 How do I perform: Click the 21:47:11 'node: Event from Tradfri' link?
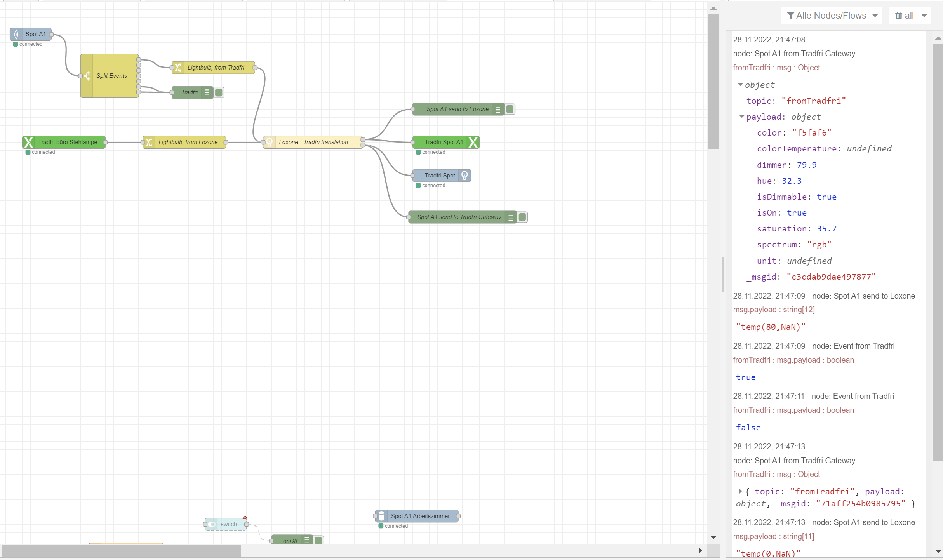click(853, 396)
